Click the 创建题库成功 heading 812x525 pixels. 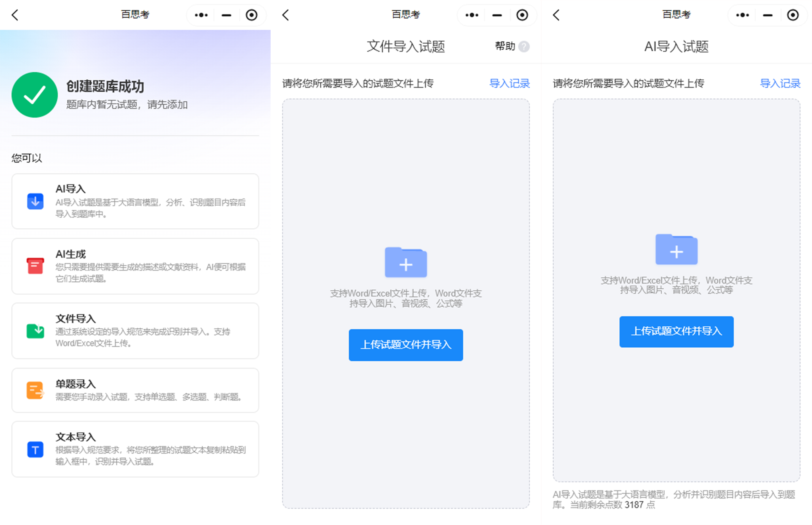click(x=105, y=87)
